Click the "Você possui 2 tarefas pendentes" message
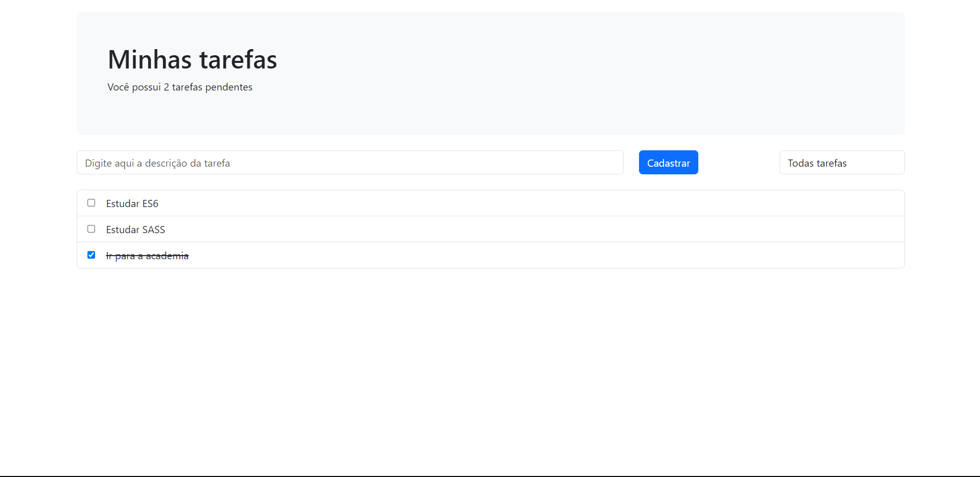 click(x=180, y=87)
